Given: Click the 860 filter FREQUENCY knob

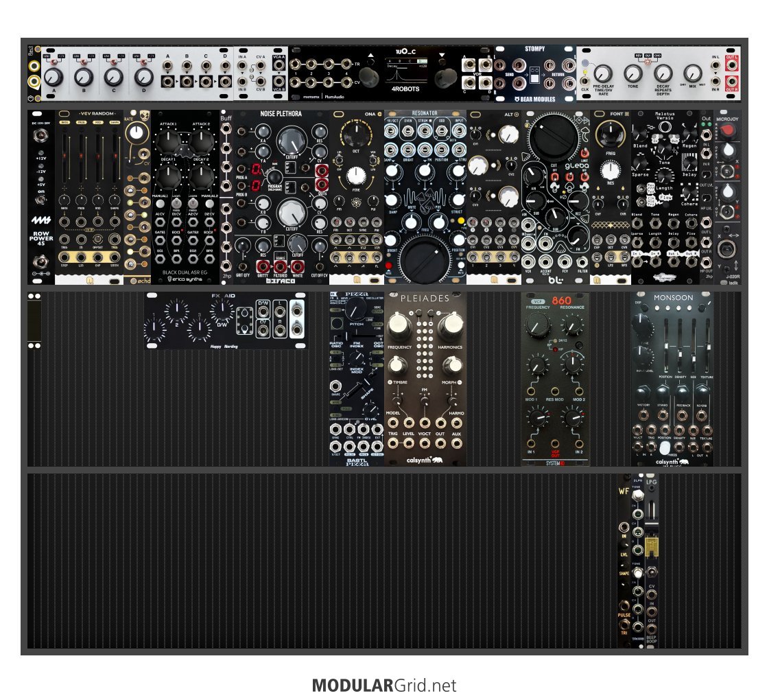Looking at the screenshot, I should [x=538, y=325].
